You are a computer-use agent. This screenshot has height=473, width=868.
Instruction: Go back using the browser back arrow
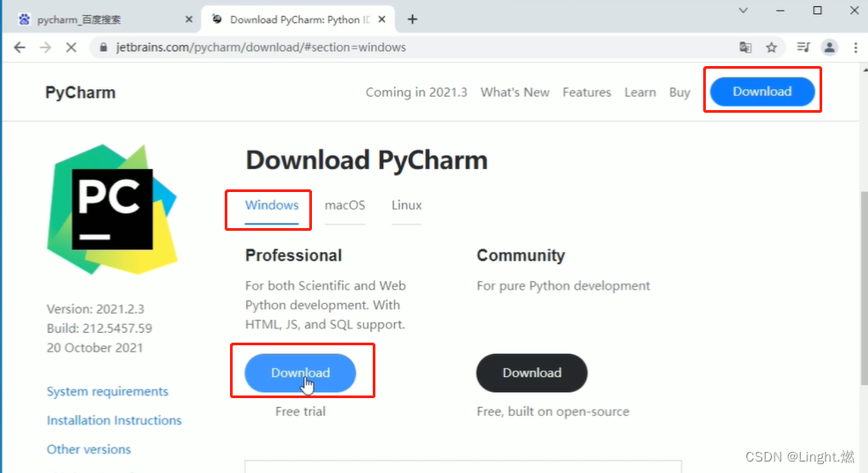pyautogui.click(x=20, y=48)
